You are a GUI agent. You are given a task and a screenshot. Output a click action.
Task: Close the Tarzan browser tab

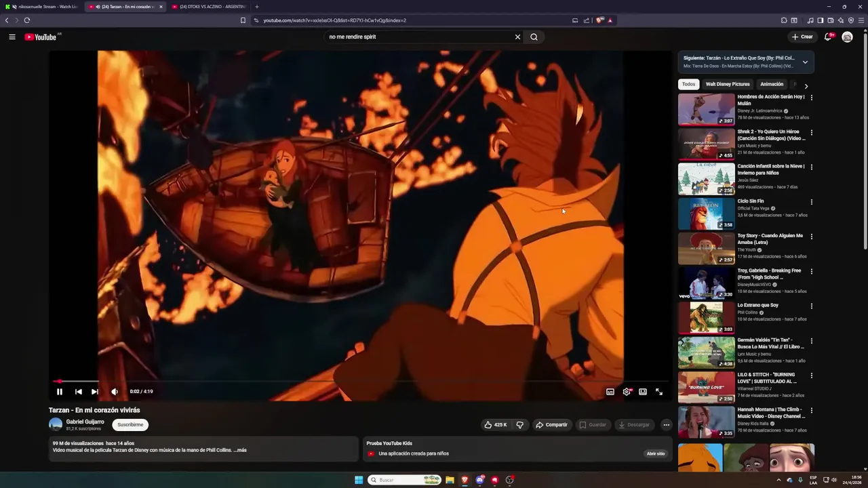coord(161,7)
